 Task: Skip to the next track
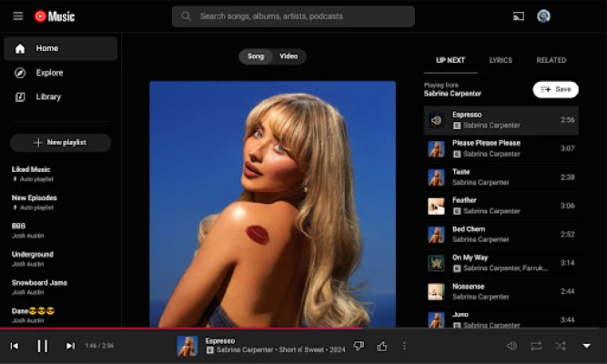click(x=70, y=346)
